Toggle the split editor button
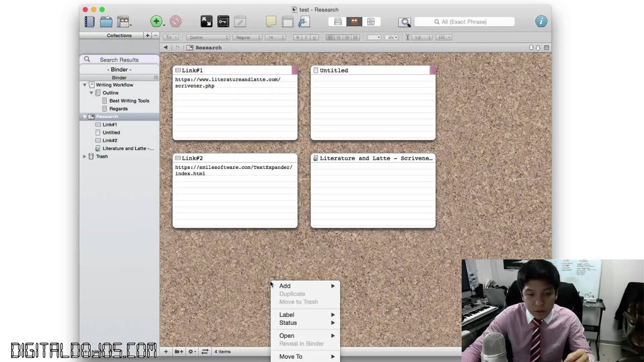 [546, 47]
